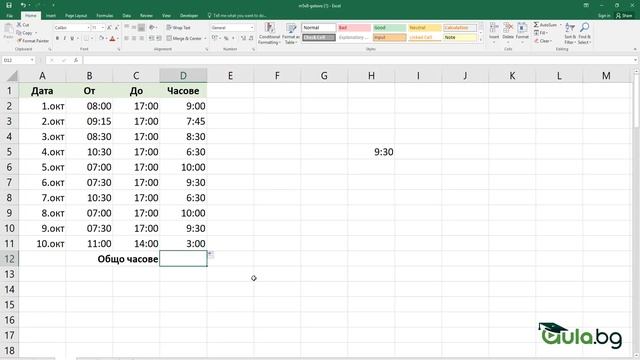Switch to the Page Layout tab
640x360 pixels.
click(76, 16)
